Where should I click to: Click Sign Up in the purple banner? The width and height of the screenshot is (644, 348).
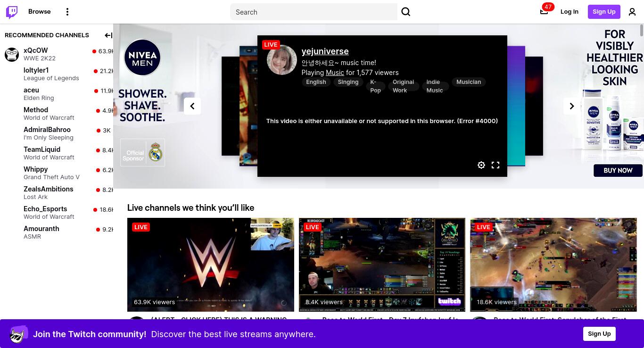(599, 334)
